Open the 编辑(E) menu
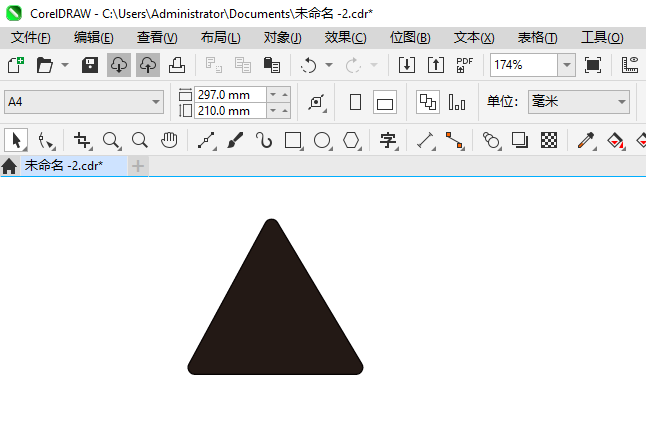 94,38
